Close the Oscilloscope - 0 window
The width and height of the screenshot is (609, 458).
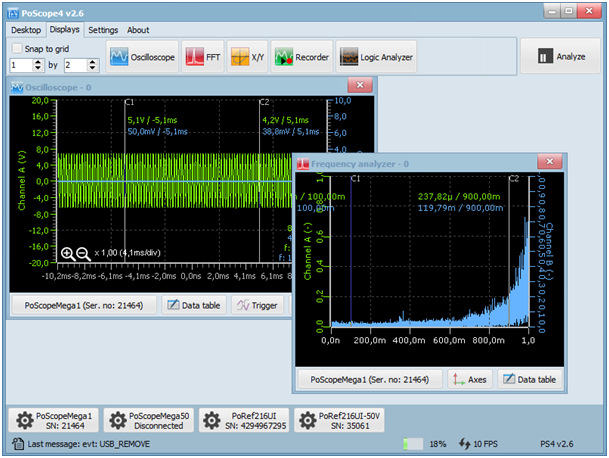tap(360, 85)
